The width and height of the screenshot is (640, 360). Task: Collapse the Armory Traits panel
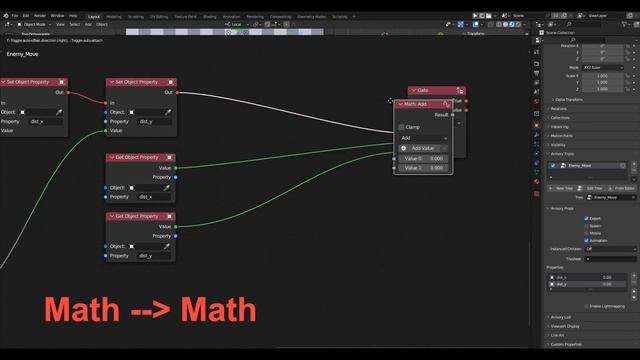point(562,154)
